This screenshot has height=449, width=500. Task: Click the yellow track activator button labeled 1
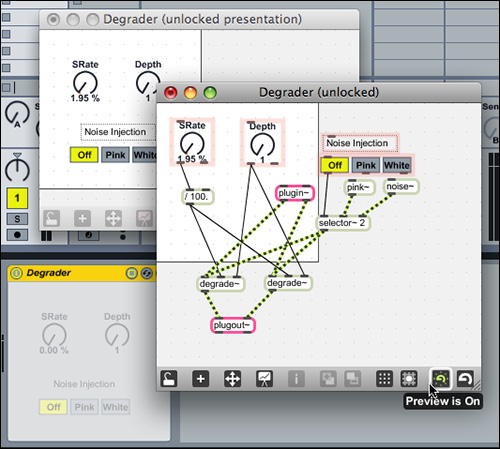click(x=17, y=198)
